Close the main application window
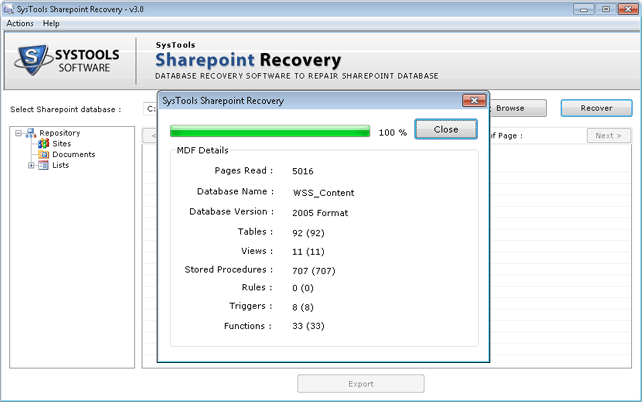Viewport: 642px width, 402px height. pyautogui.click(x=628, y=9)
